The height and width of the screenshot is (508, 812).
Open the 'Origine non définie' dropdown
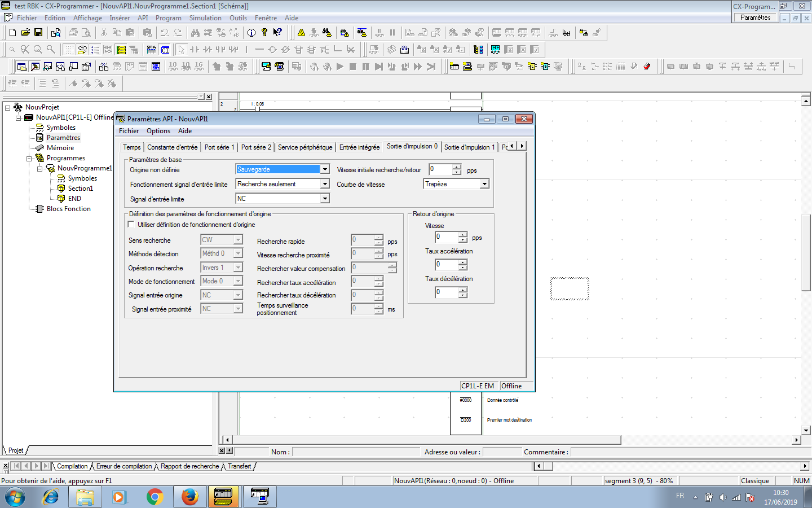325,169
